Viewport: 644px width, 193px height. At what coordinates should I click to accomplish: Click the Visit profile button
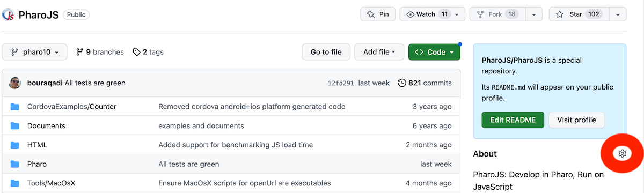576,120
